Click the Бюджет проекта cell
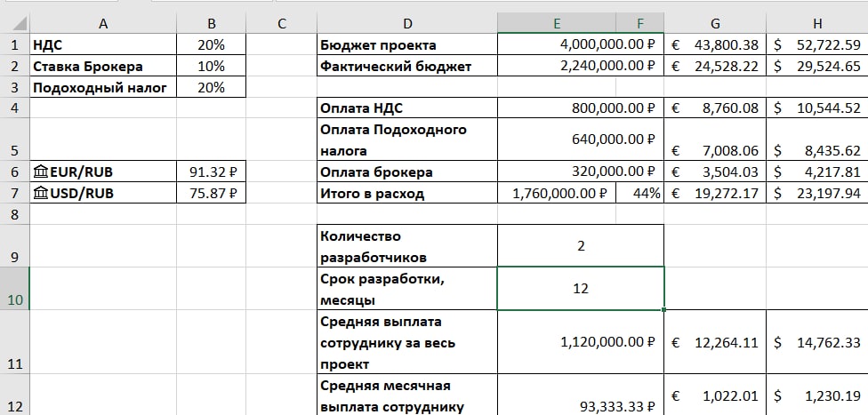This screenshot has height=415, width=868. pyautogui.click(x=407, y=44)
